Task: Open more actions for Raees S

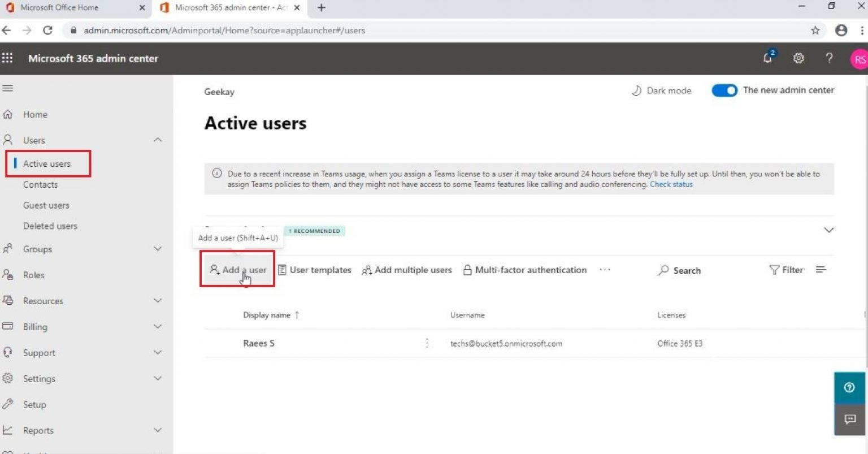Action: 427,343
